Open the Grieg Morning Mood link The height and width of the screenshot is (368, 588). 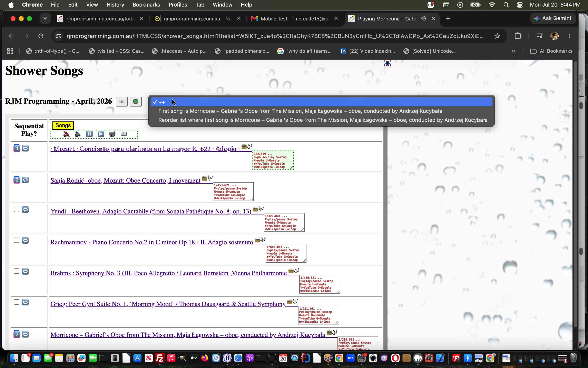pos(168,304)
